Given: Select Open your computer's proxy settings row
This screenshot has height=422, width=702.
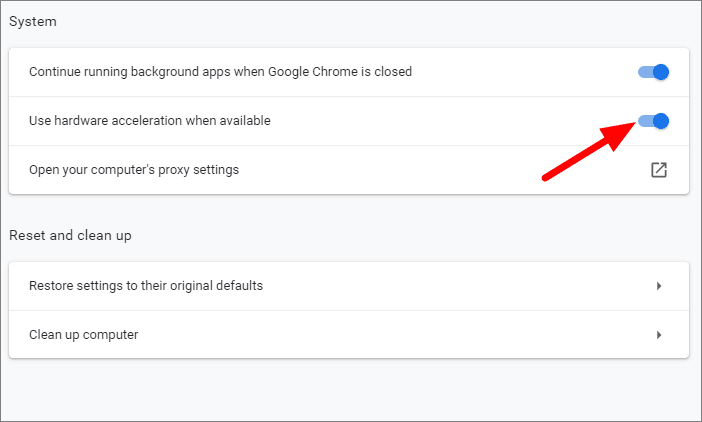Looking at the screenshot, I should pyautogui.click(x=349, y=170).
